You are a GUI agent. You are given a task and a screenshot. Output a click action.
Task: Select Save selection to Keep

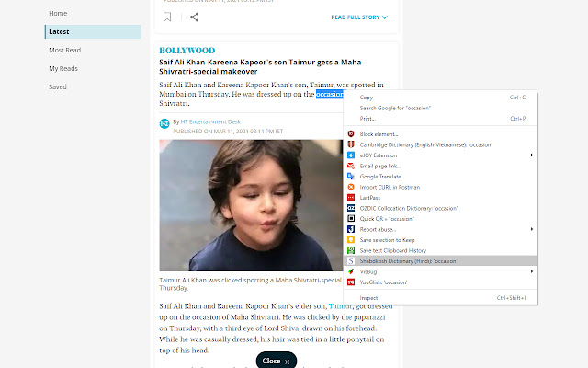point(440,239)
